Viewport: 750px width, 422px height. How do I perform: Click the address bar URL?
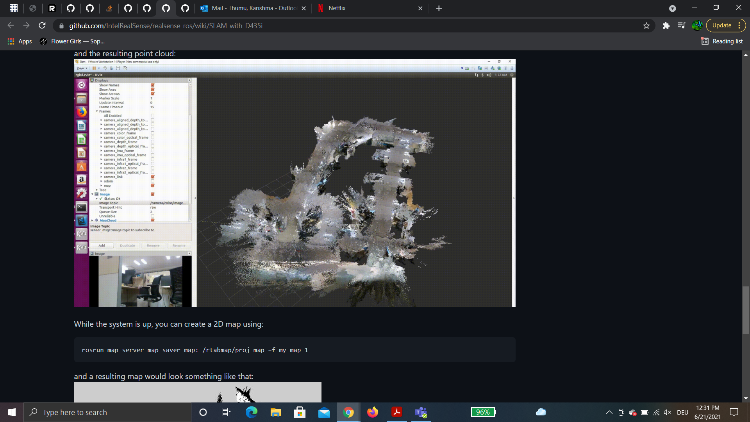pos(200,25)
